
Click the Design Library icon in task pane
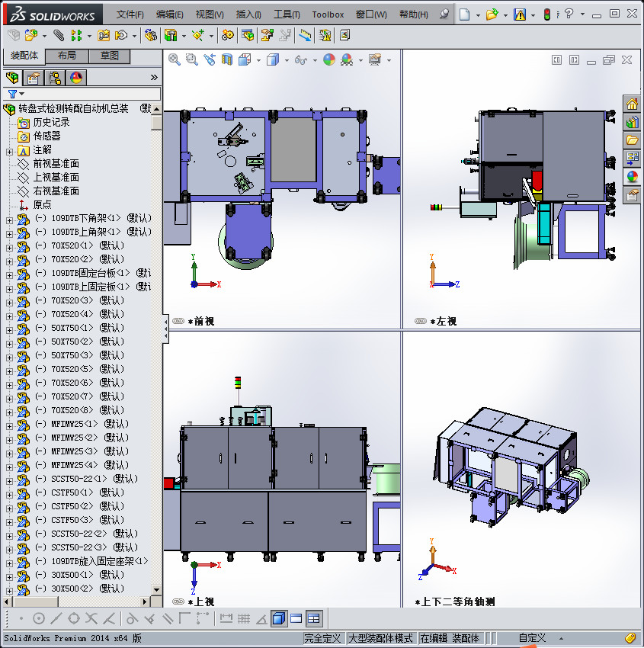click(632, 122)
